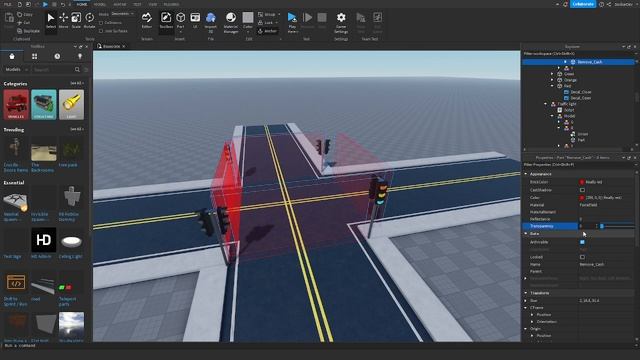Viewport: 640px width, 360px height.
Task: Click the Toolbox search magnifier icon
Action: pos(78,70)
